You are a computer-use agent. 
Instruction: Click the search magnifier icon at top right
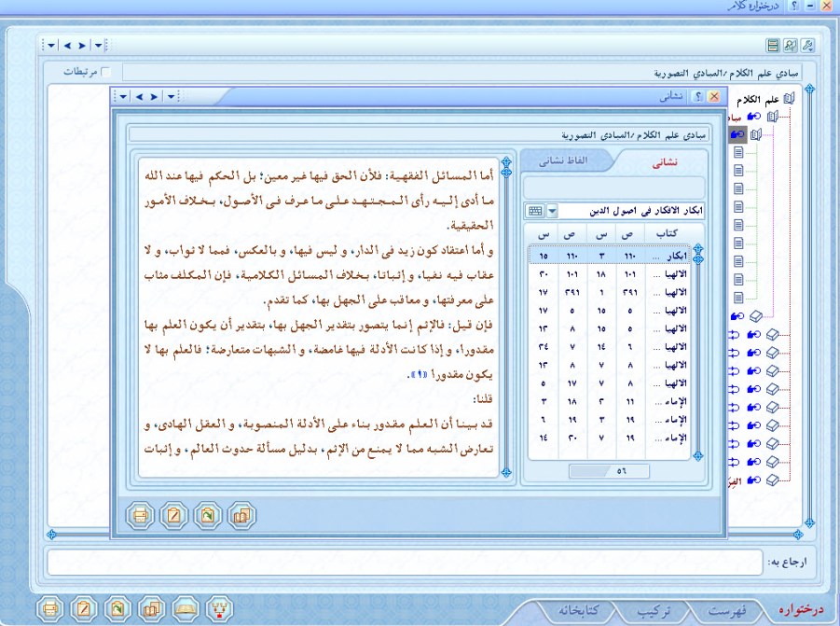click(x=790, y=45)
